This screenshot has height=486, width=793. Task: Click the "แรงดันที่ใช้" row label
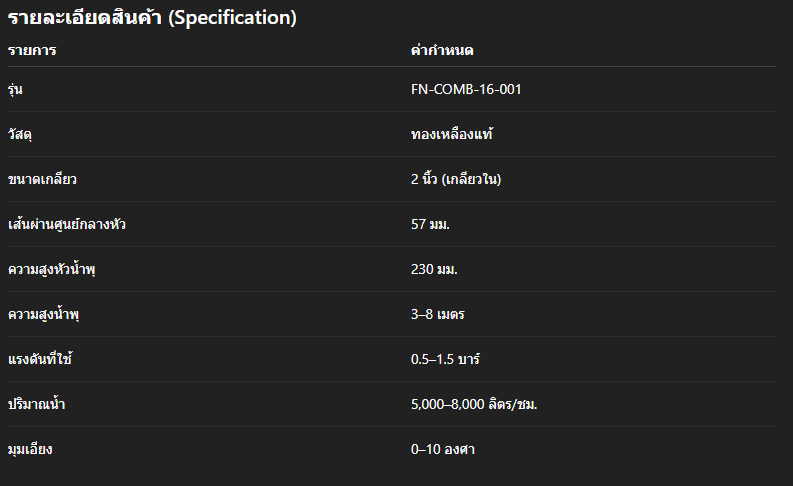(x=40, y=359)
